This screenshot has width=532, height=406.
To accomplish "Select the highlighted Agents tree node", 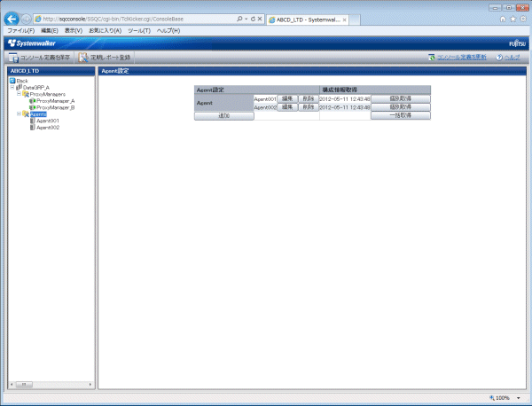I will (x=38, y=114).
